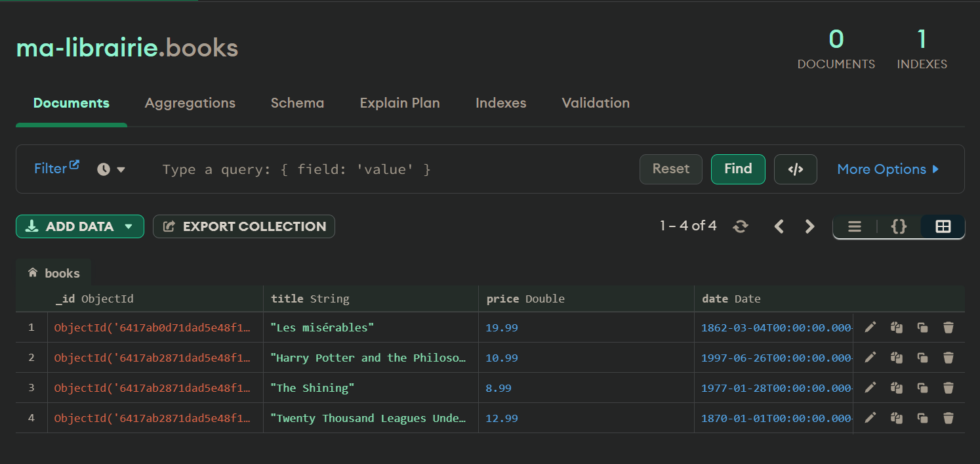
Task: Refresh the documents list
Action: [x=741, y=226]
